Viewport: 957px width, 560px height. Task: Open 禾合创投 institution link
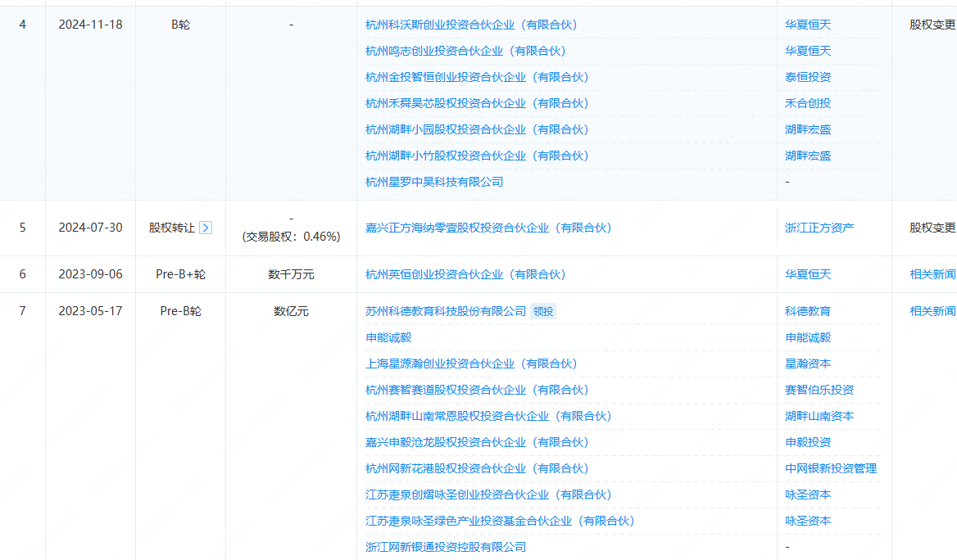point(808,104)
